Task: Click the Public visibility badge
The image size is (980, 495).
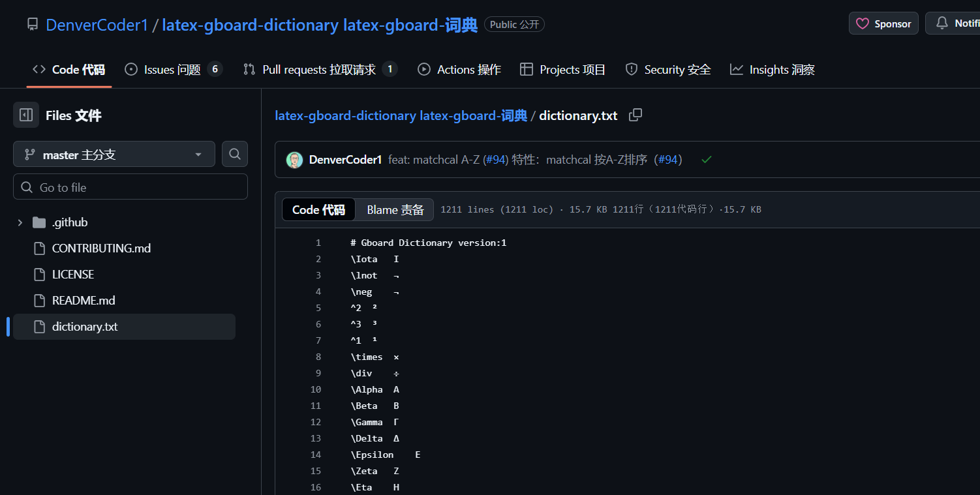Action: tap(514, 24)
